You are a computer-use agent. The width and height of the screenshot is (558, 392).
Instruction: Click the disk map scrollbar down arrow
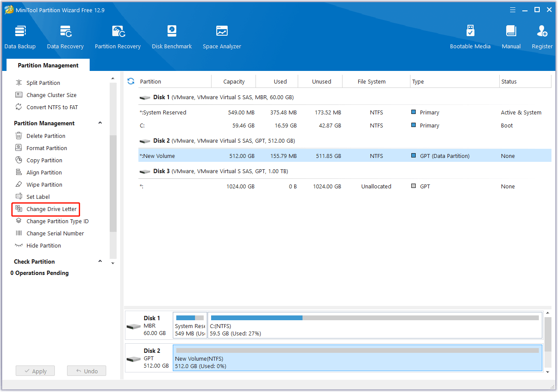548,372
